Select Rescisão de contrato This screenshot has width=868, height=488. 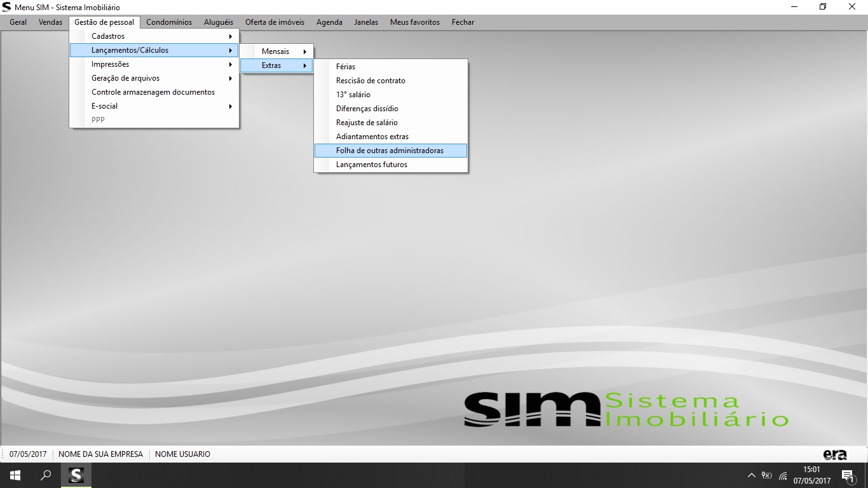click(391, 81)
